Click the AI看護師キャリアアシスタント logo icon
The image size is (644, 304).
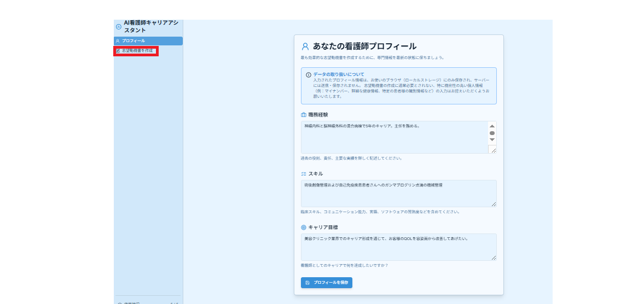(x=119, y=27)
